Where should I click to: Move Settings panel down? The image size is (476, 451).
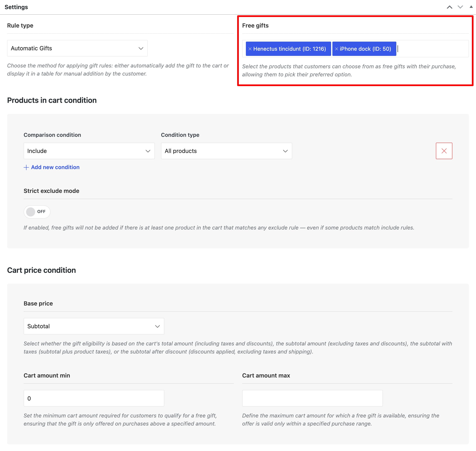click(460, 7)
